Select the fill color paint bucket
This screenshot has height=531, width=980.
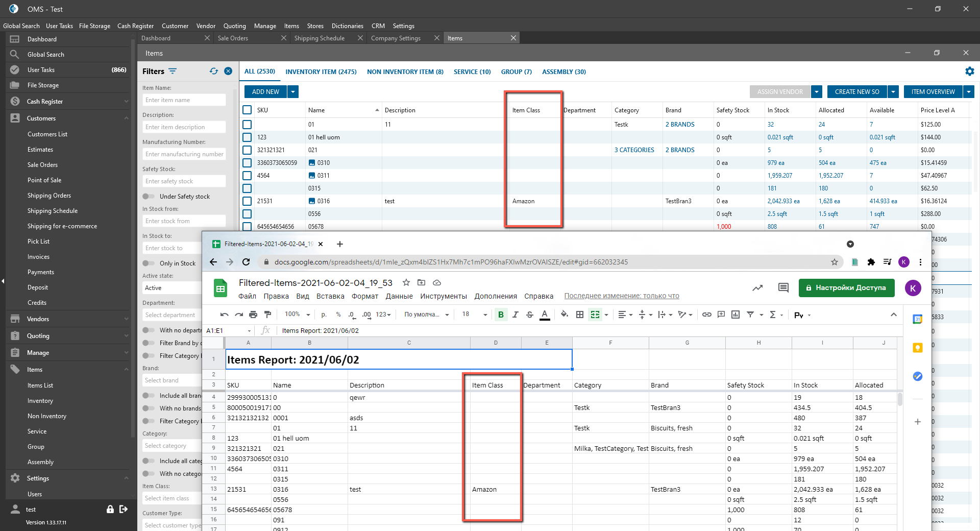point(564,315)
